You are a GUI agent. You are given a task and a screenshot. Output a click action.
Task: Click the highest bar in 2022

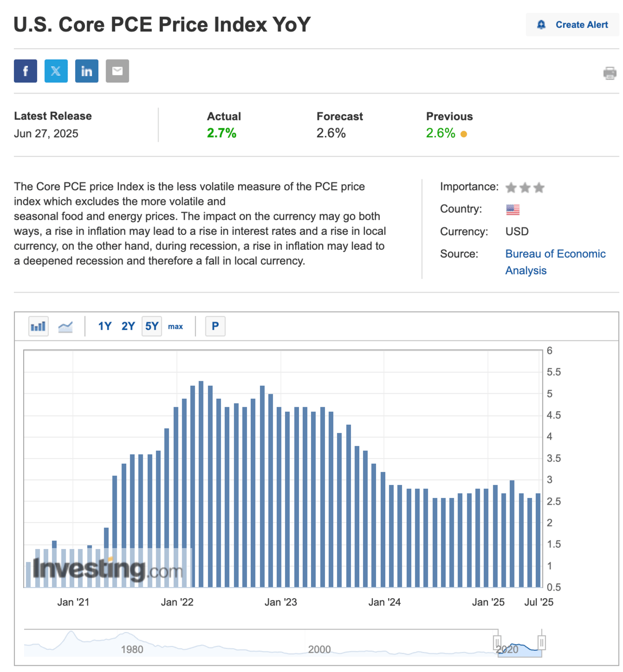[201, 482]
